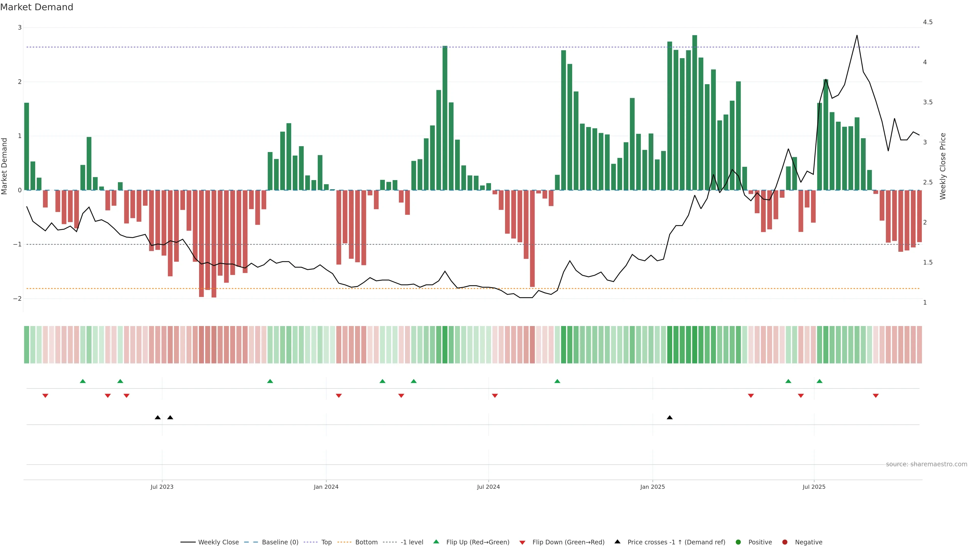This screenshot has width=980, height=551.
Task: Click the last red flip-down marker after Jul 2025
Action: click(876, 396)
